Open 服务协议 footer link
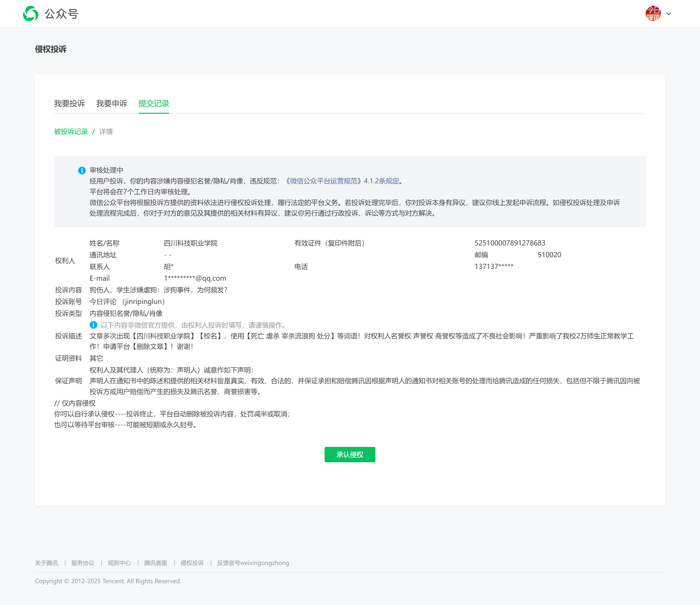The height and width of the screenshot is (605, 700). tap(83, 563)
